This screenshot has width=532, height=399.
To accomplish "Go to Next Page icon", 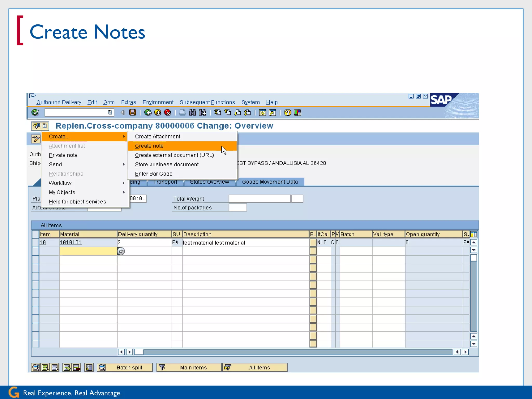I will [x=237, y=112].
